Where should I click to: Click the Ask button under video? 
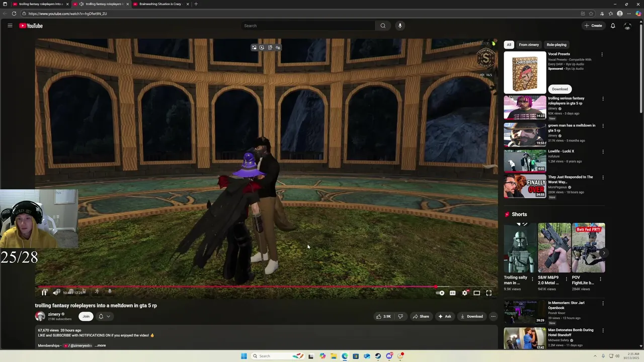pos(444,316)
